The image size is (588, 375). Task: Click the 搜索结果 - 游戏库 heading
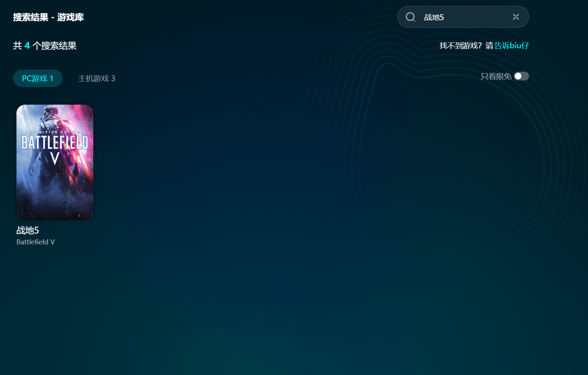[48, 17]
